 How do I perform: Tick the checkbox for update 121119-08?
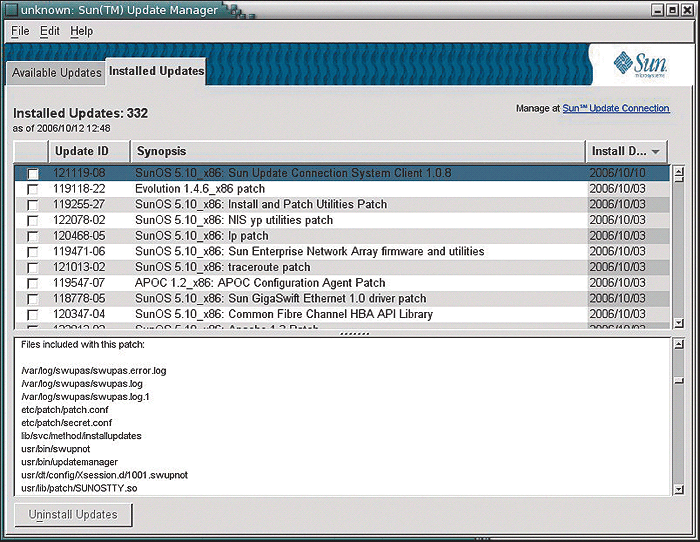coord(33,173)
